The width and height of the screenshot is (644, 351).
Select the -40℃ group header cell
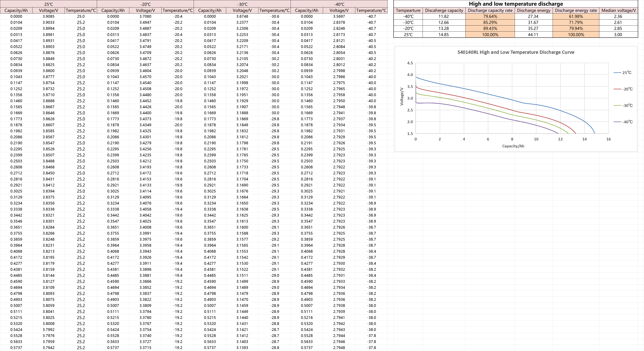click(339, 4)
